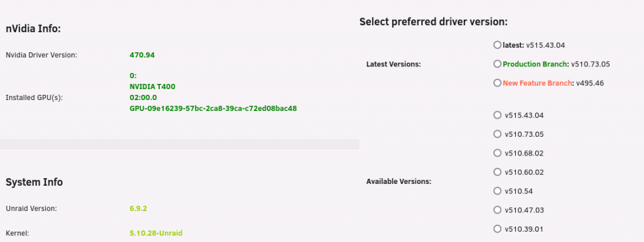Screen dimensions: 644x242
Task: Pick available version v515.43.04 radio button
Action: [497, 115]
